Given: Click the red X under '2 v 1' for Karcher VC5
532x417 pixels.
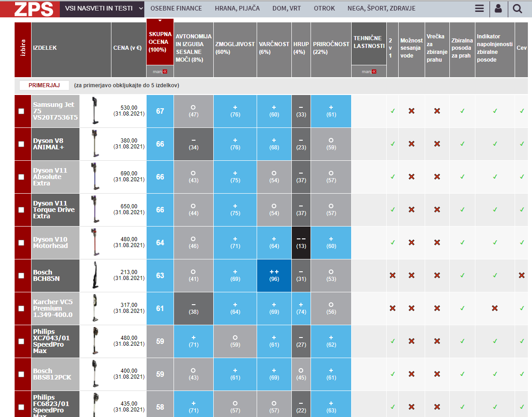Looking at the screenshot, I should 393,308.
